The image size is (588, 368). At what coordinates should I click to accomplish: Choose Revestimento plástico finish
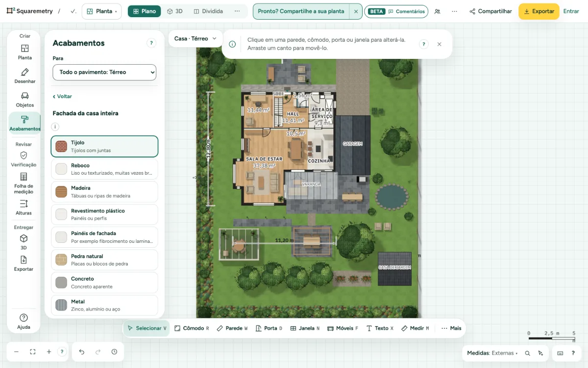tap(104, 214)
